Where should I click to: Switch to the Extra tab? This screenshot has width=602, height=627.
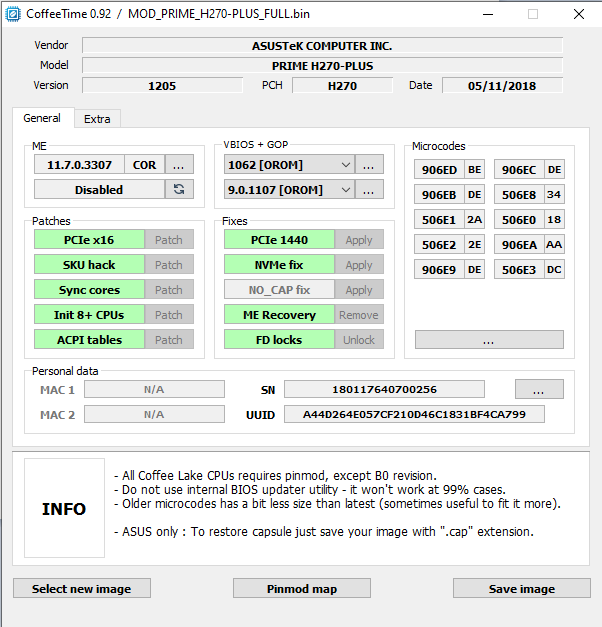97,119
